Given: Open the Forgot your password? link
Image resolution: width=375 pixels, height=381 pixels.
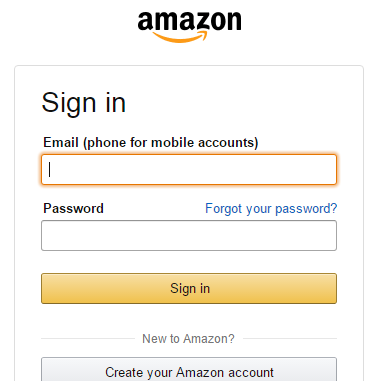Looking at the screenshot, I should click(x=271, y=209).
